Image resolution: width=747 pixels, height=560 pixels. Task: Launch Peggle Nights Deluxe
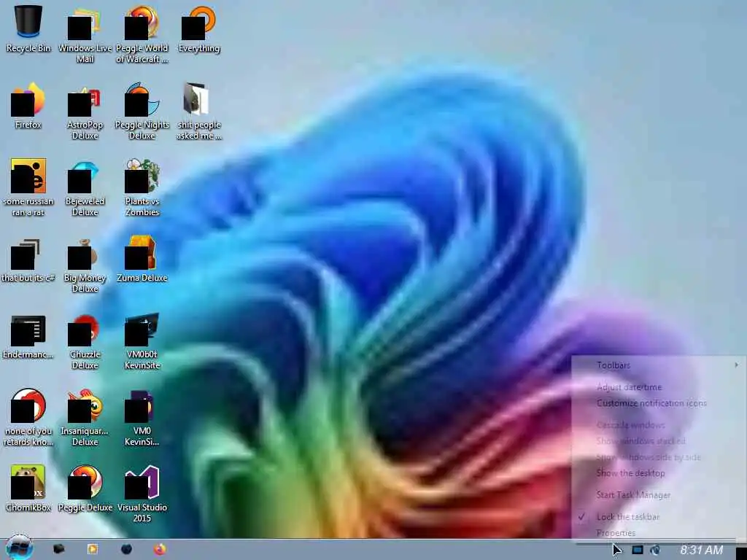click(142, 111)
